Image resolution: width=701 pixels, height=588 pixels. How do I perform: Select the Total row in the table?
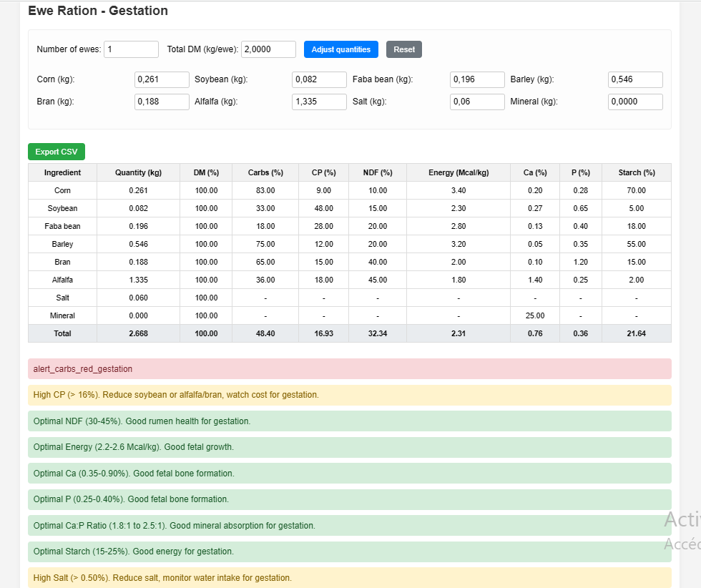[349, 333]
